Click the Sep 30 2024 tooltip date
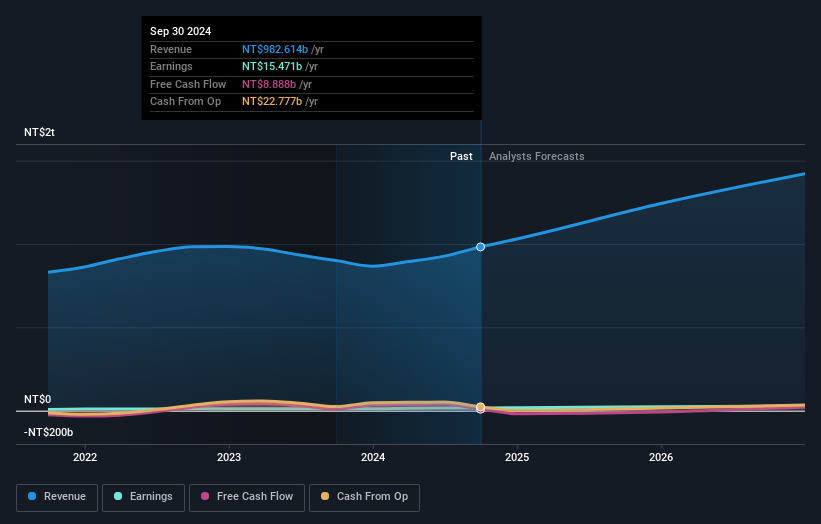The width and height of the screenshot is (821, 524). click(x=181, y=31)
